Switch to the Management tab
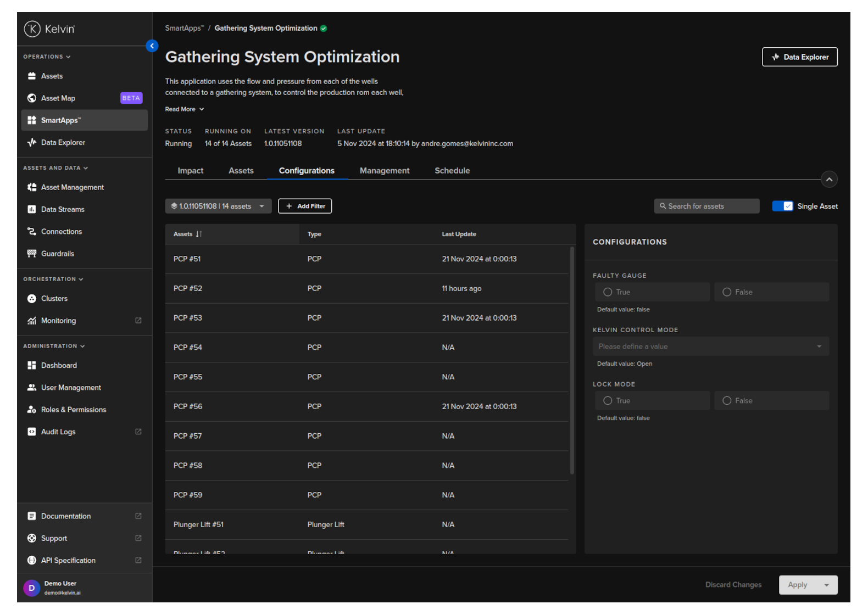Screen dimensions: 868x615 (x=384, y=171)
